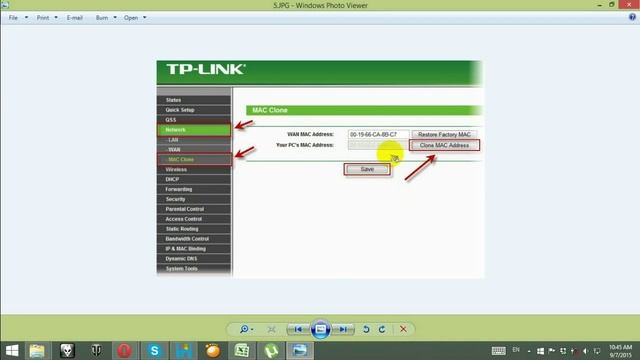Click the Restore Factory MAC button
This screenshot has height=360, width=640.
(444, 134)
